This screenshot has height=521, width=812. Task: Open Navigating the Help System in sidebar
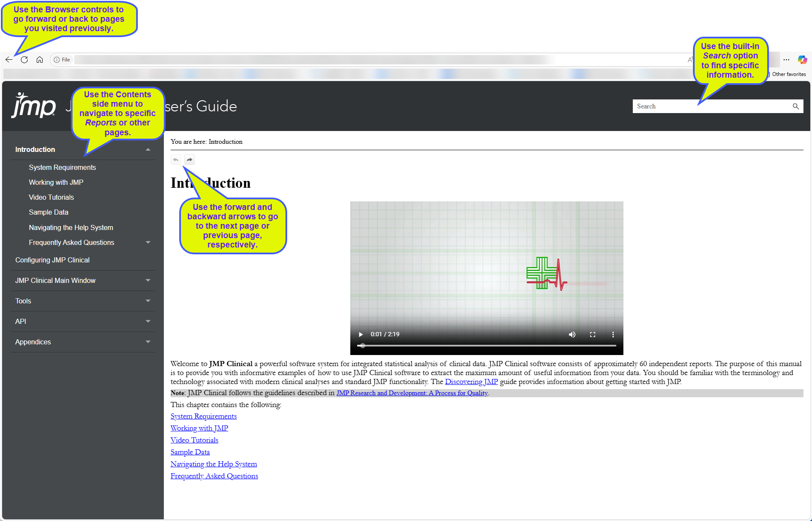(71, 227)
